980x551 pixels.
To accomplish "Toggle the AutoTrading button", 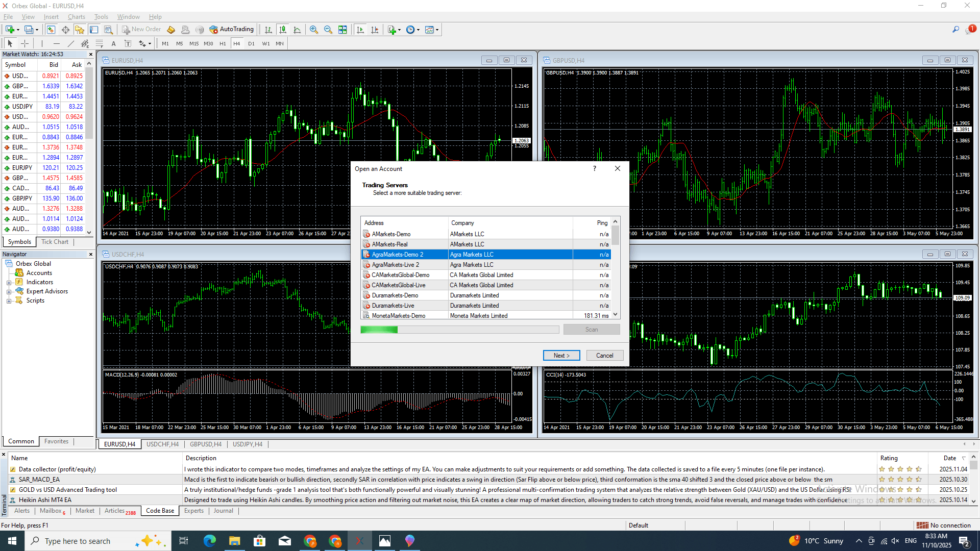I will point(232,30).
